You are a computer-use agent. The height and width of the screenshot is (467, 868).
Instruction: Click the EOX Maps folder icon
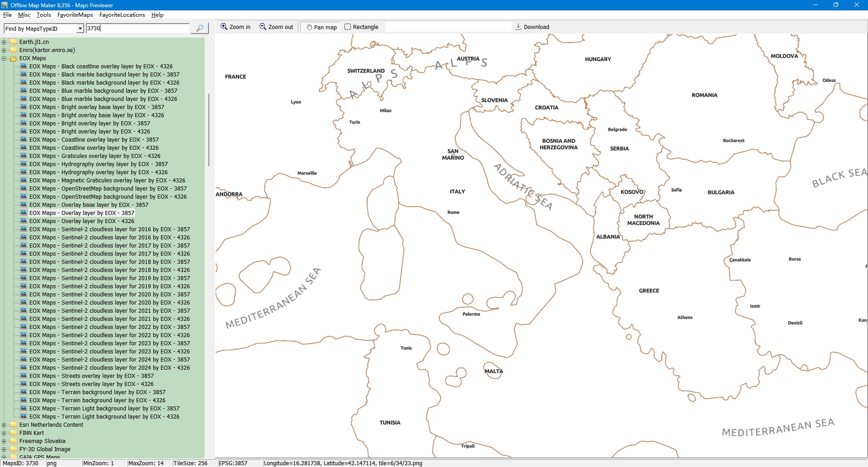point(14,58)
